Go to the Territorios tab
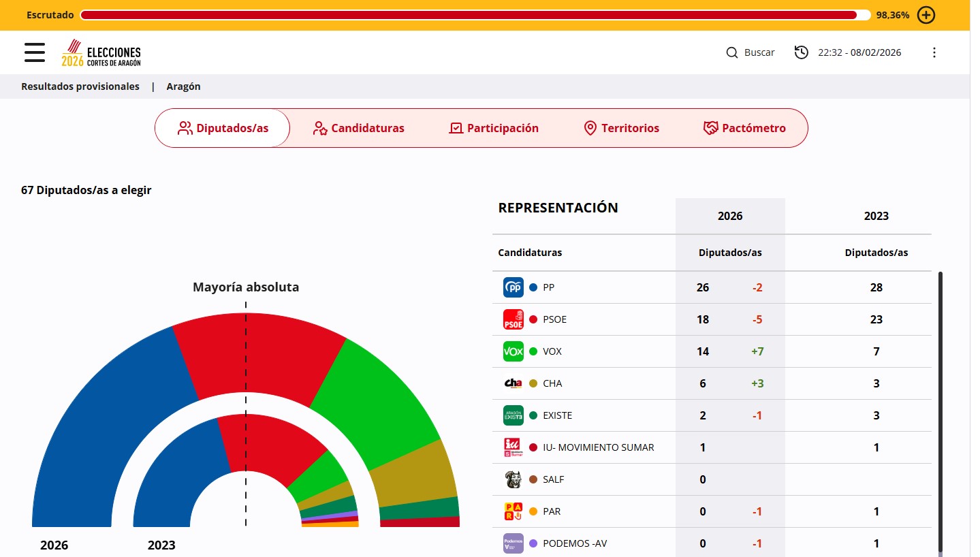Viewport: 980px width, 557px height. tap(622, 128)
